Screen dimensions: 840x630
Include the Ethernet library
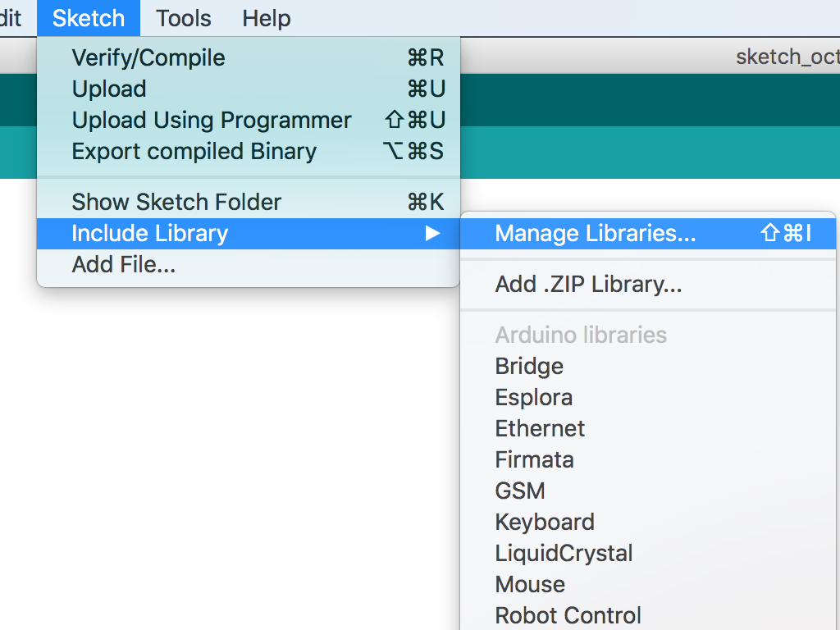[x=648, y=428]
